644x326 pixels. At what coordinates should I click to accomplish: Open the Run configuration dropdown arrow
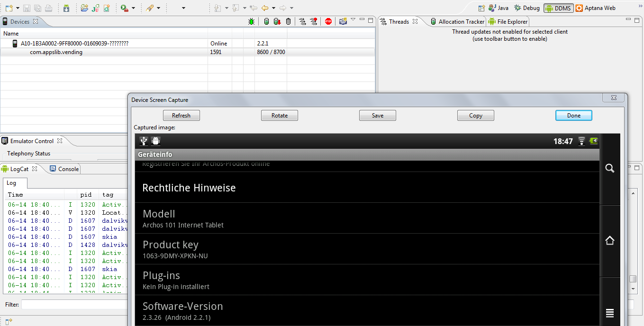(134, 8)
